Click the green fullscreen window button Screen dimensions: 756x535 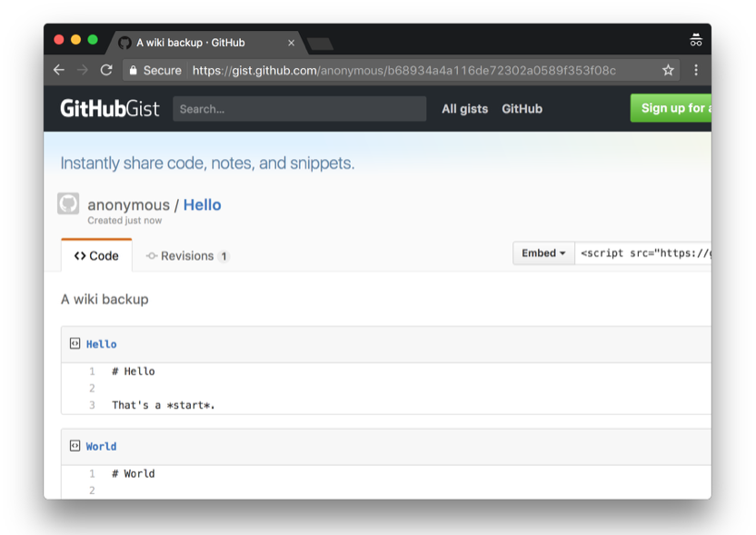click(x=93, y=40)
